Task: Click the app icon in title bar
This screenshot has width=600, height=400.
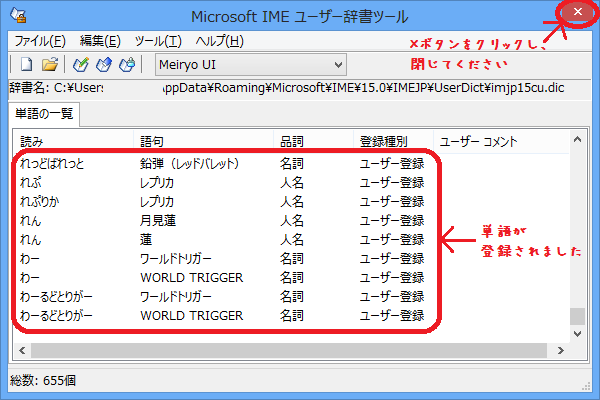Action: [x=18, y=15]
